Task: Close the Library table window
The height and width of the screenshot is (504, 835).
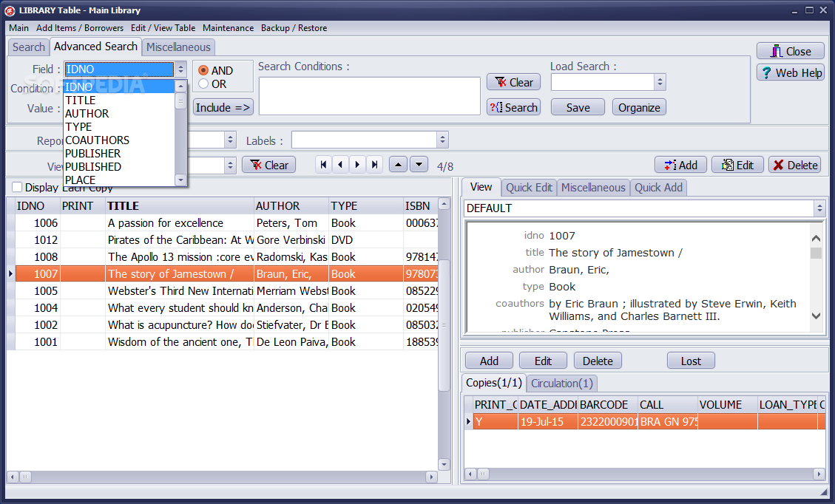Action: (x=791, y=51)
